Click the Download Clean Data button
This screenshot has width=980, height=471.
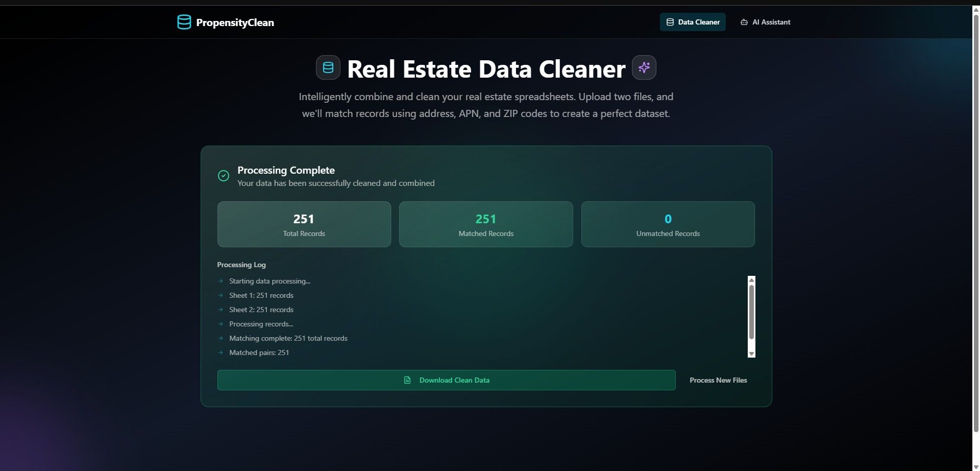447,380
